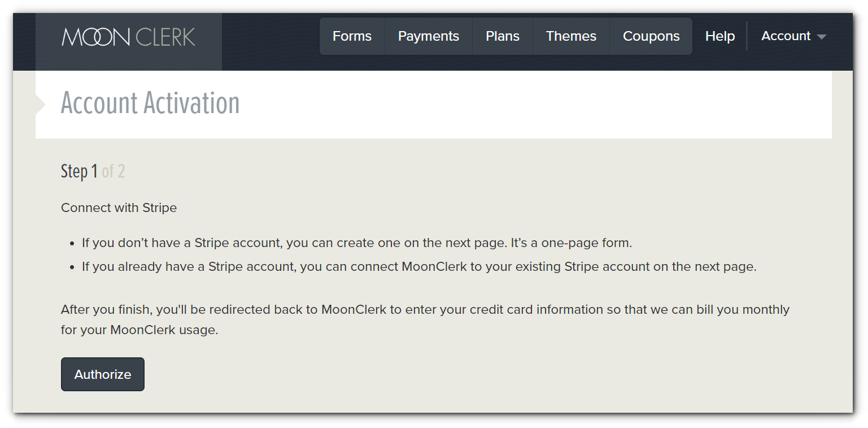868x428 pixels.
Task: Go to the Payments page
Action: click(429, 36)
